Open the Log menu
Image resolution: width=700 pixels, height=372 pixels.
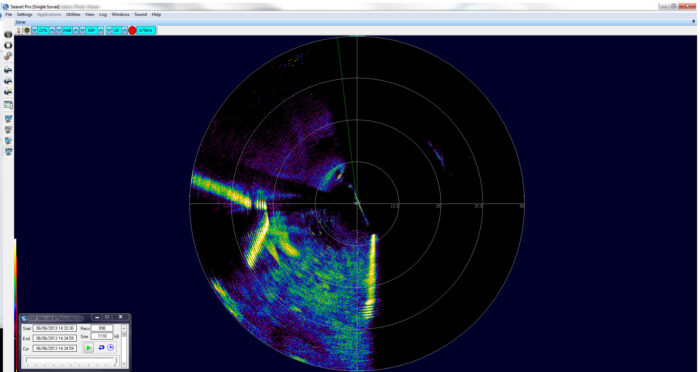point(103,14)
